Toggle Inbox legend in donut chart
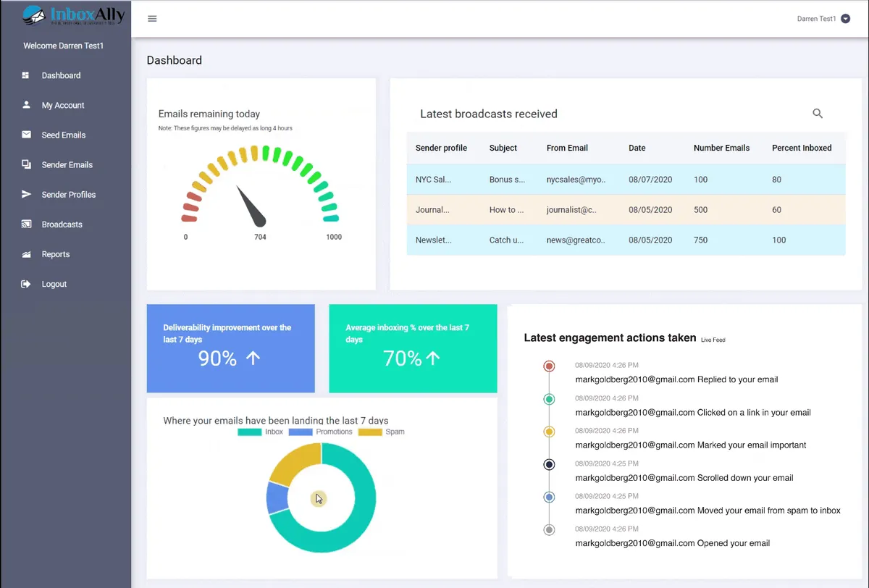This screenshot has height=588, width=869. 261,432
